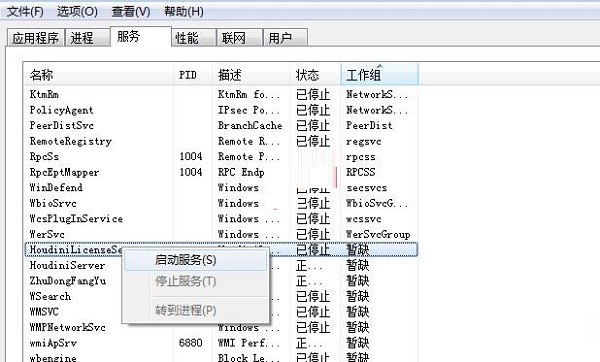The image size is (600, 362).
Task: Select the RemoteRegistry service row
Action: pyautogui.click(x=221, y=141)
